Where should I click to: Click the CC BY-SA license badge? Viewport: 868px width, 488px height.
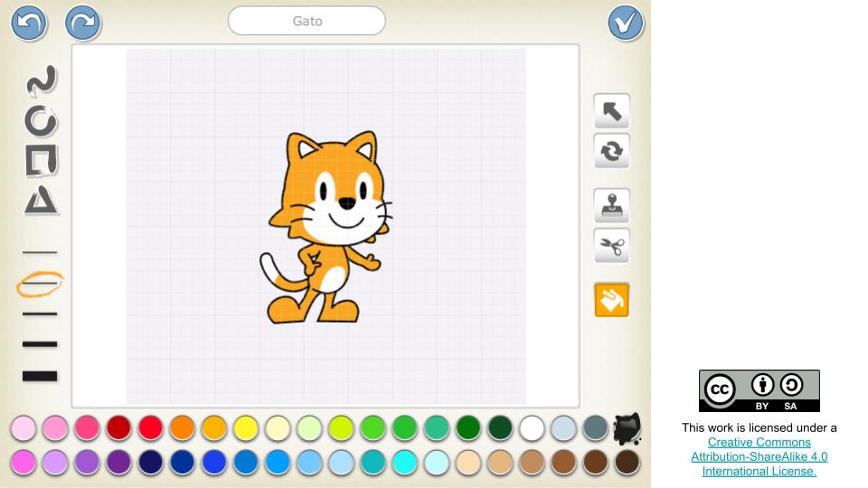[759, 390]
